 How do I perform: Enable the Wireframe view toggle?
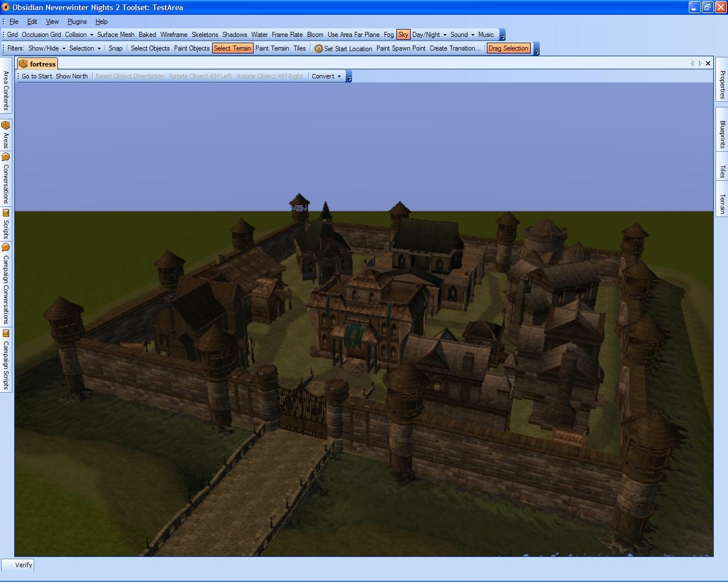[173, 35]
